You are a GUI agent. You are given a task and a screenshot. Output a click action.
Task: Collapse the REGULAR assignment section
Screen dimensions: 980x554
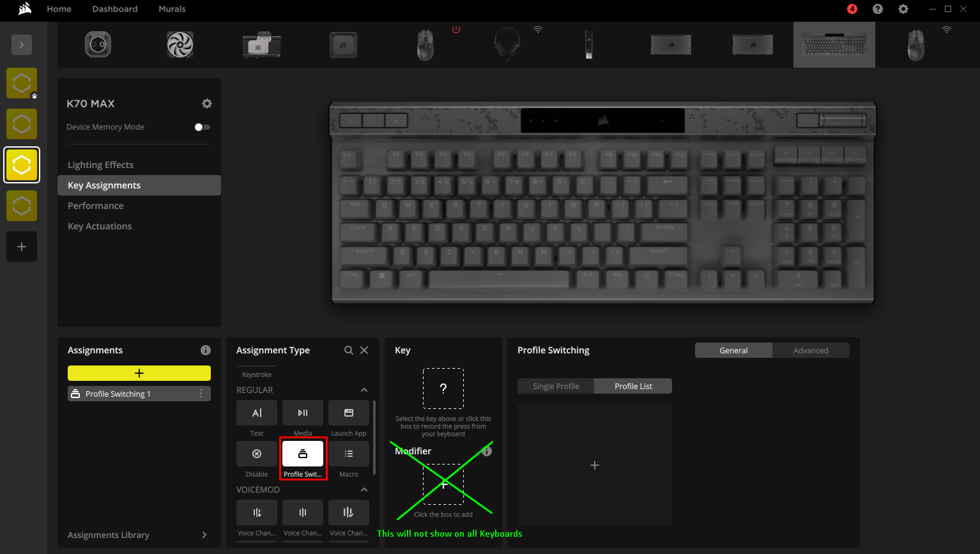coord(364,390)
